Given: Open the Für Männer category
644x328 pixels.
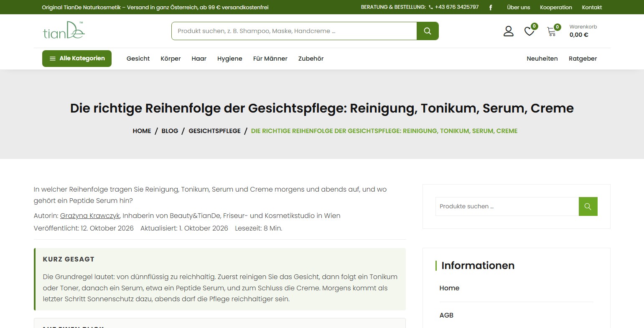Looking at the screenshot, I should pyautogui.click(x=270, y=59).
